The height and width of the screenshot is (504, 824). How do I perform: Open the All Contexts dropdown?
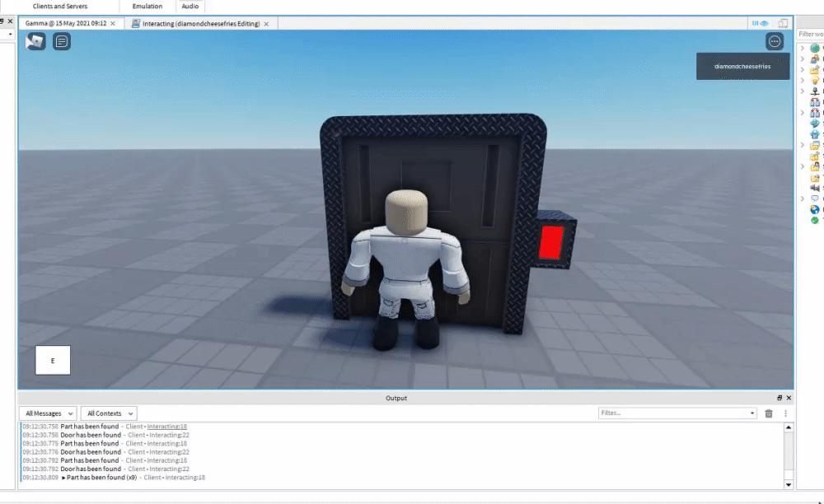(x=109, y=413)
